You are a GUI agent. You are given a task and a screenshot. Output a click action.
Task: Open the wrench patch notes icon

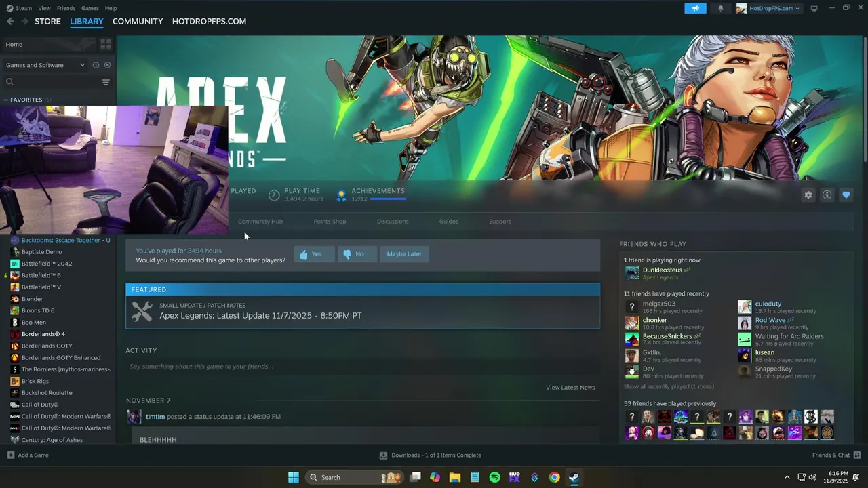142,311
